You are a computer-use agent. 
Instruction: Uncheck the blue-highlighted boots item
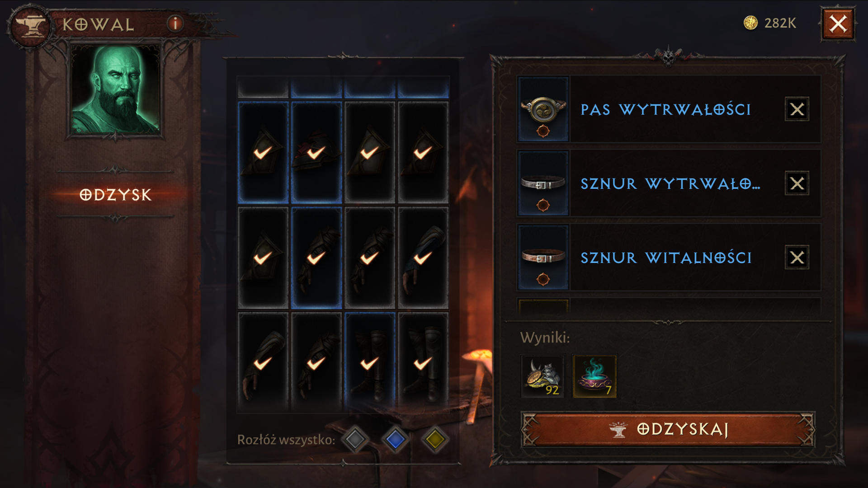point(370,363)
